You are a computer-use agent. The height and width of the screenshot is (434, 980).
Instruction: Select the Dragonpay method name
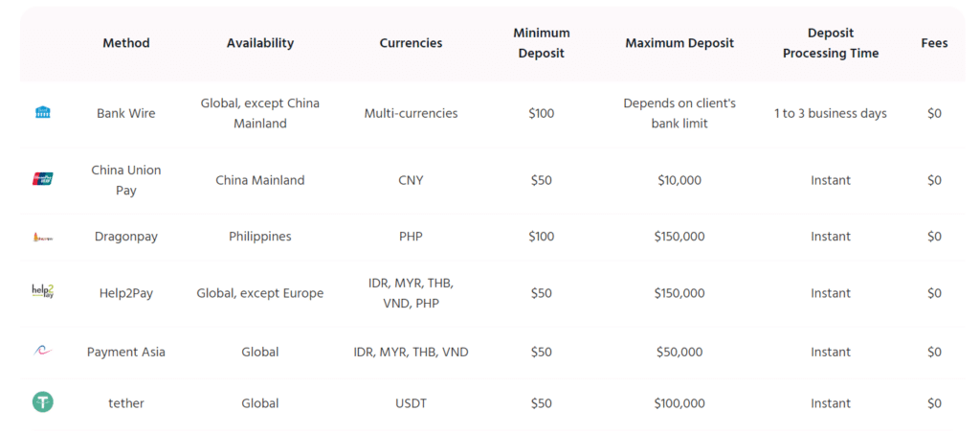coord(126,237)
